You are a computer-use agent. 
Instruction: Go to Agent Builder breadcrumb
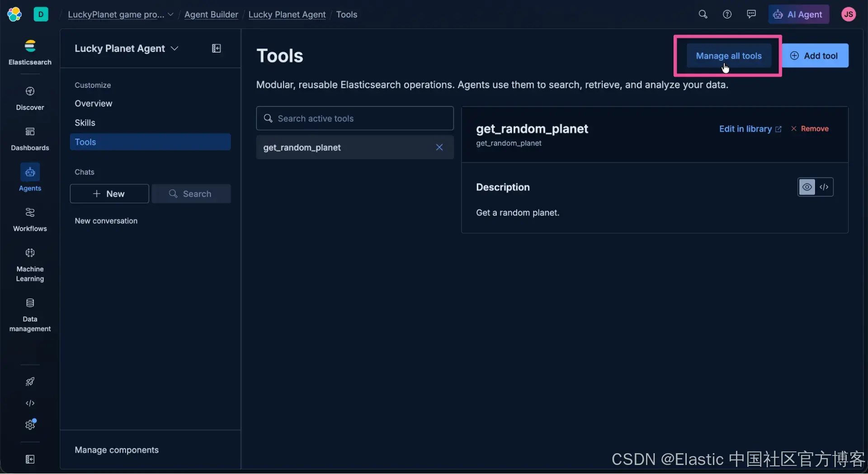coord(211,14)
